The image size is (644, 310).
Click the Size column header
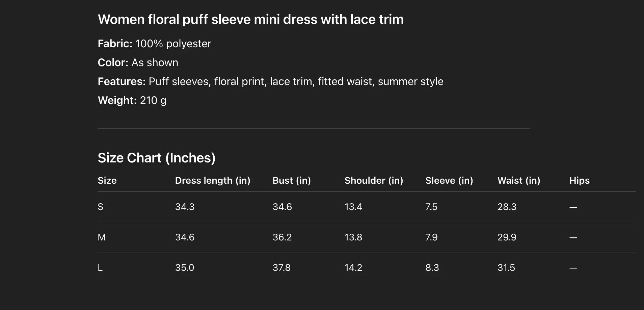click(x=107, y=180)
